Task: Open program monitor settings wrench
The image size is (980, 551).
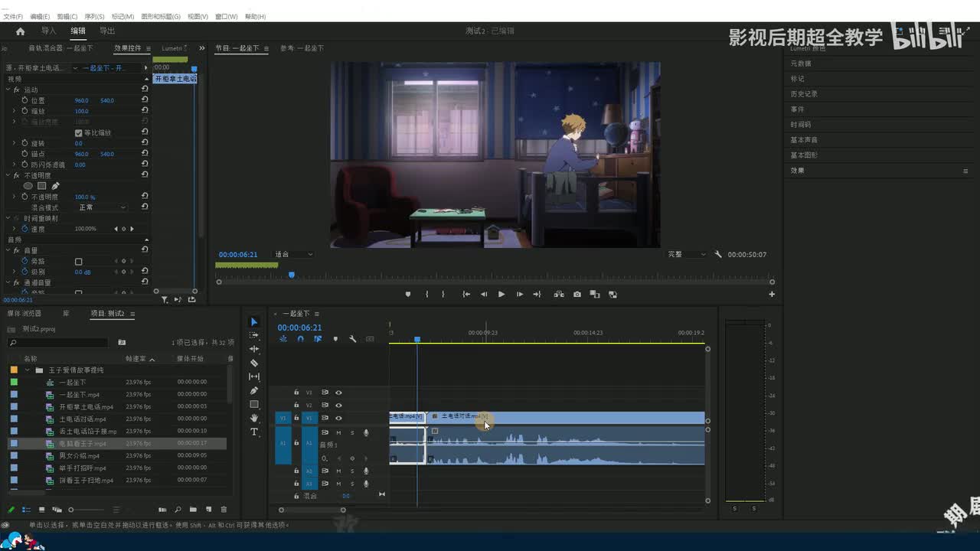Action: [x=718, y=254]
